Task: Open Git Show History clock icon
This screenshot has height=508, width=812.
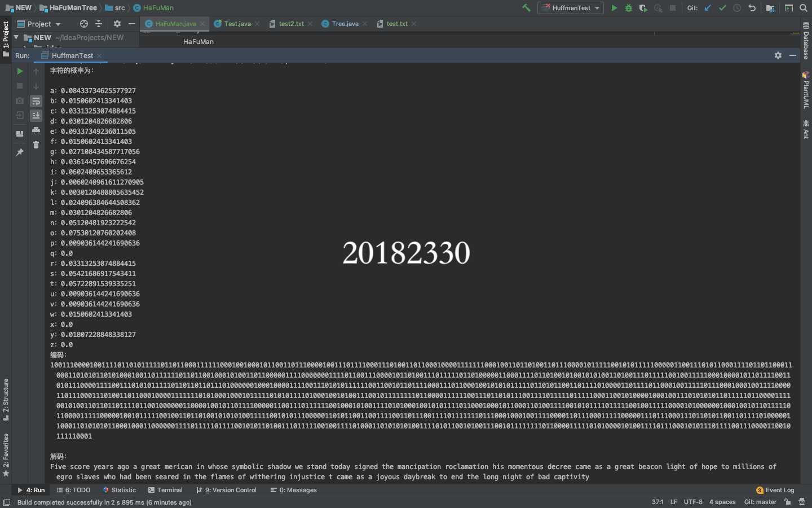Action: pos(737,8)
